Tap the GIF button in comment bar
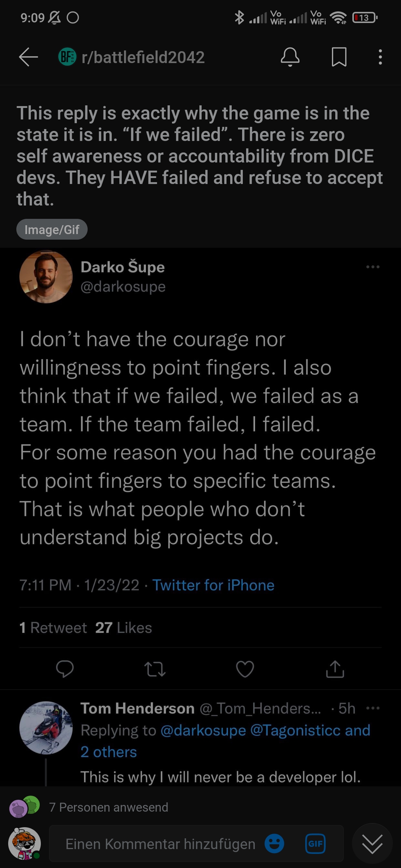 point(315,844)
